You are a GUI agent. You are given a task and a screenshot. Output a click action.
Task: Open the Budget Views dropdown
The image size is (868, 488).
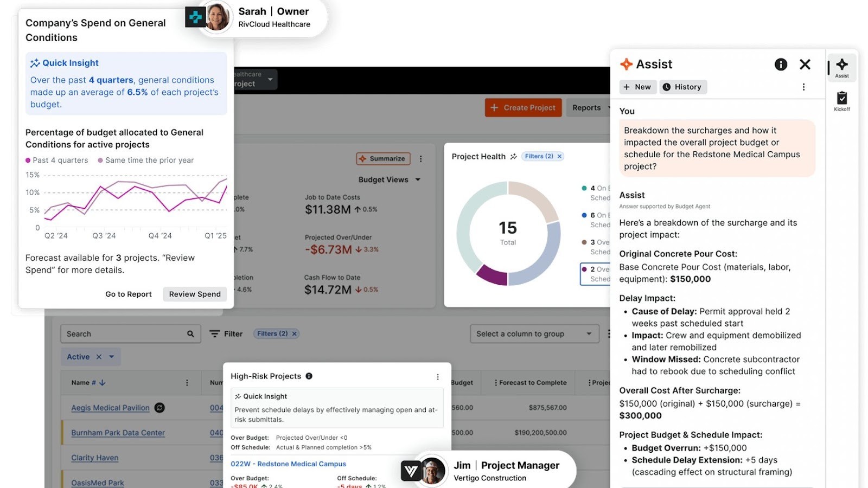click(x=389, y=179)
